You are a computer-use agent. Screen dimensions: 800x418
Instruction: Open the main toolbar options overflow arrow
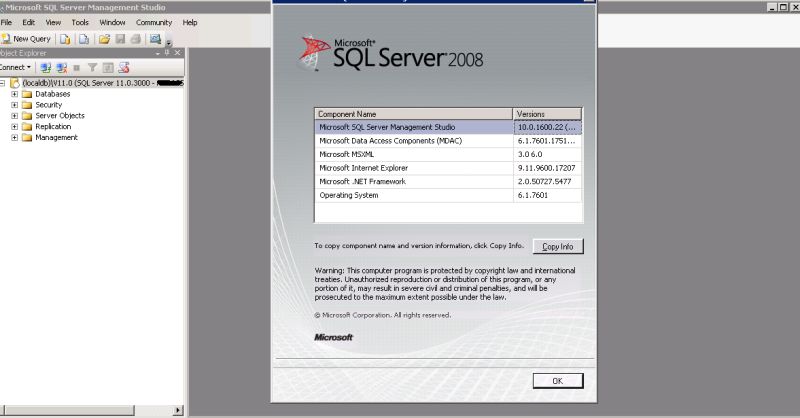pyautogui.click(x=169, y=42)
